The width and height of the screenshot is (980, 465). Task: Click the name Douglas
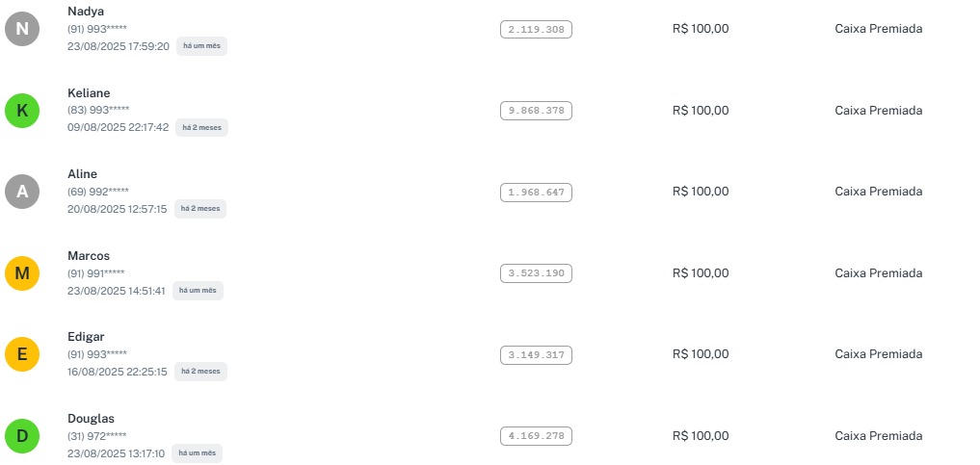[x=92, y=418]
